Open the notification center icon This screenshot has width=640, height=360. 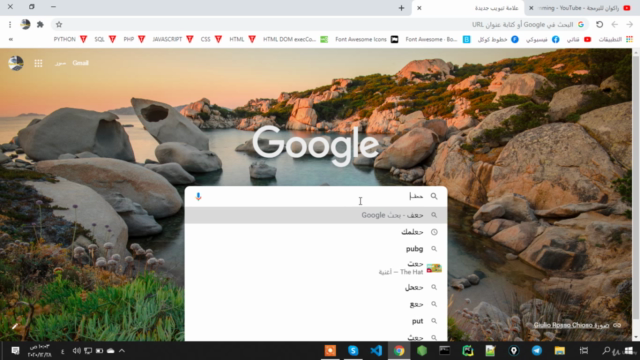click(16, 351)
